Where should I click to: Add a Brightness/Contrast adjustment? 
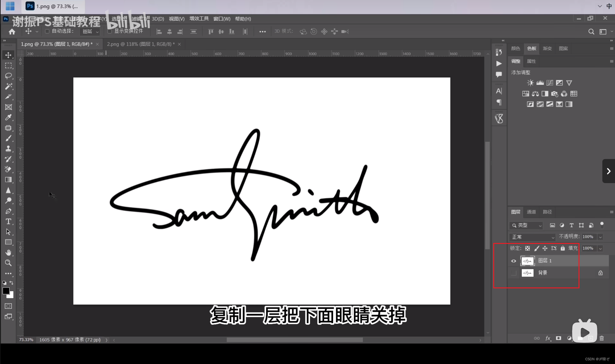click(x=530, y=83)
